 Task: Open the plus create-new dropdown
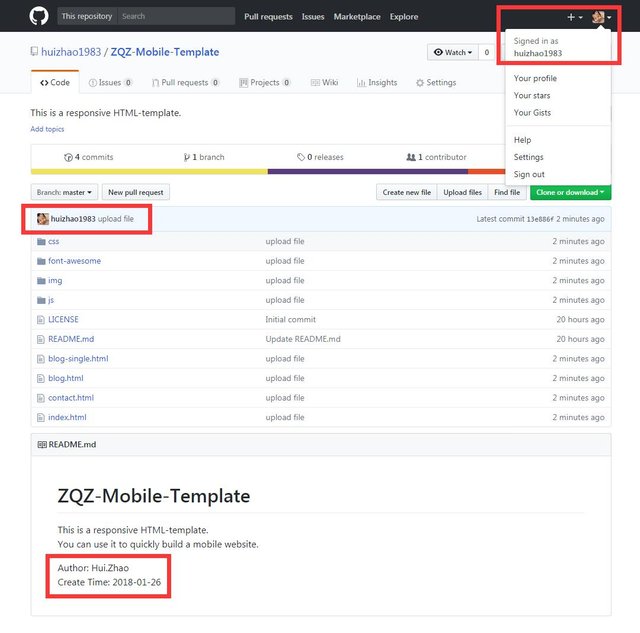click(x=575, y=17)
